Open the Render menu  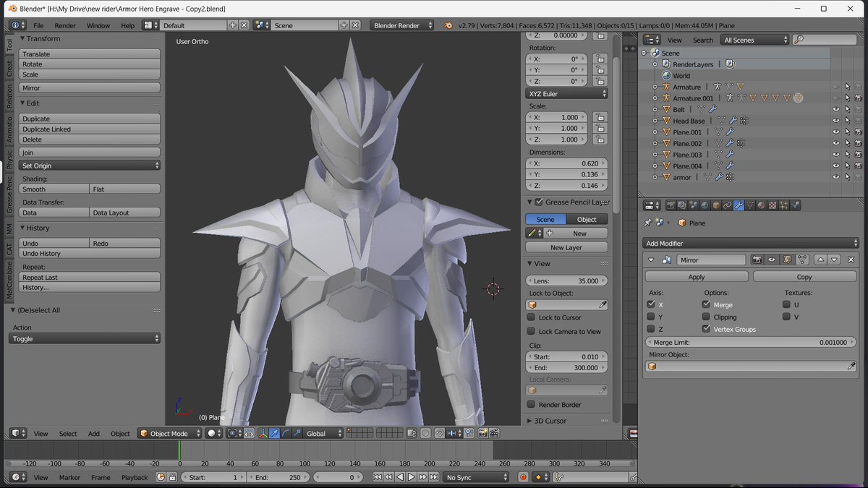65,25
